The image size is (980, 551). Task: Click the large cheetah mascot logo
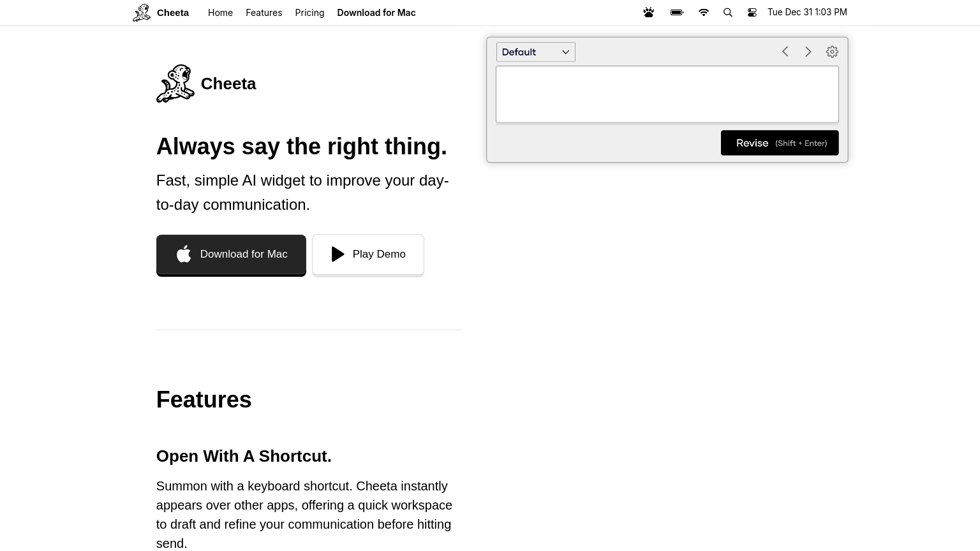click(x=175, y=84)
